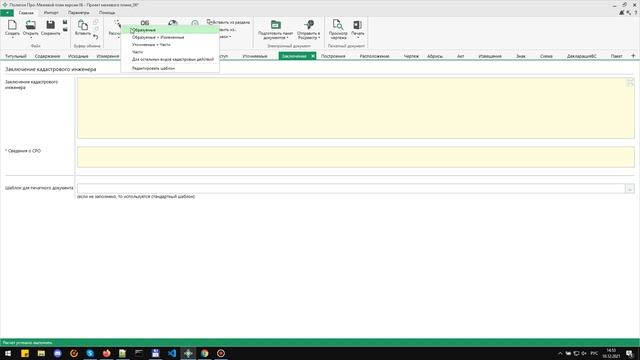Click the Сохранить floppy disk icon
The image size is (640, 360).
(50, 25)
